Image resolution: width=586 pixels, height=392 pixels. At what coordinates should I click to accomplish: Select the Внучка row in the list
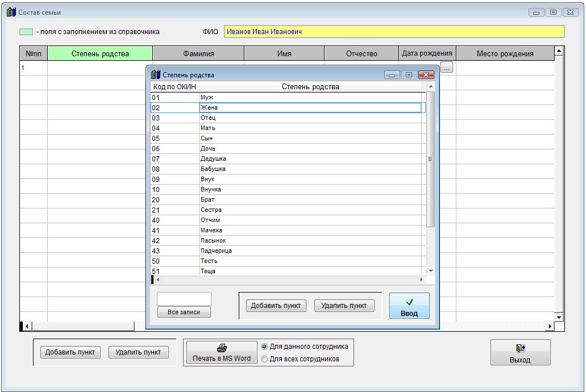pos(288,189)
